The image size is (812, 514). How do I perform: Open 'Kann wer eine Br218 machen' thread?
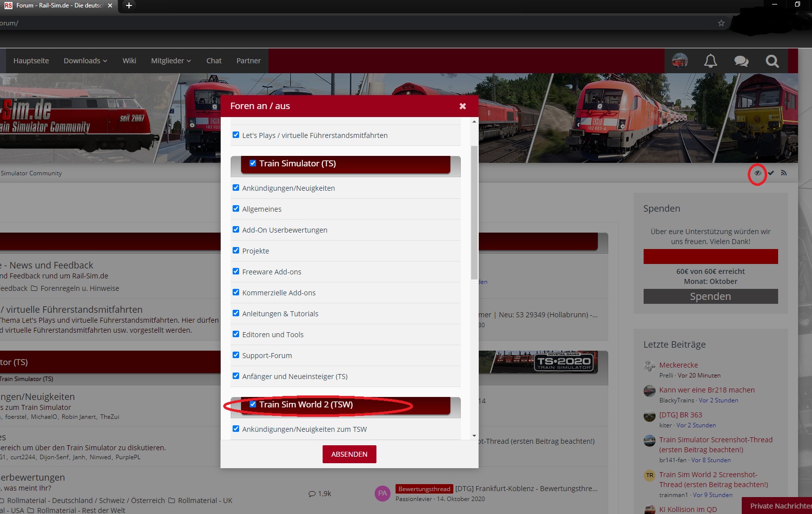[x=707, y=390]
